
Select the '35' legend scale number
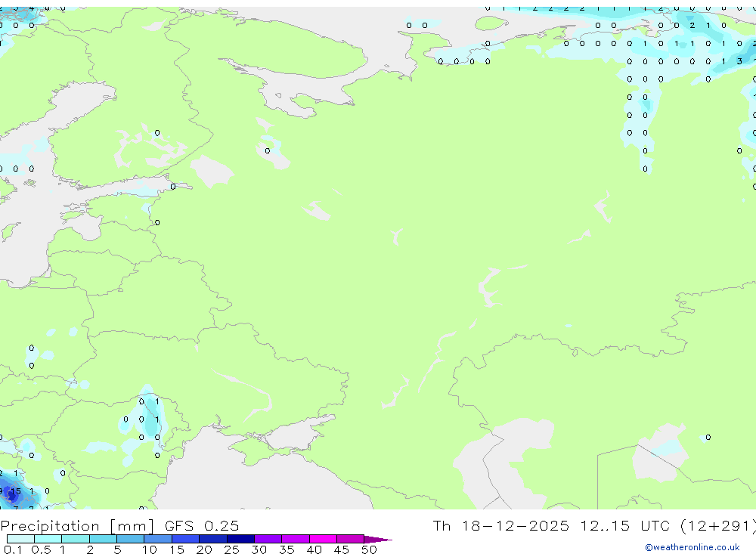(287, 549)
